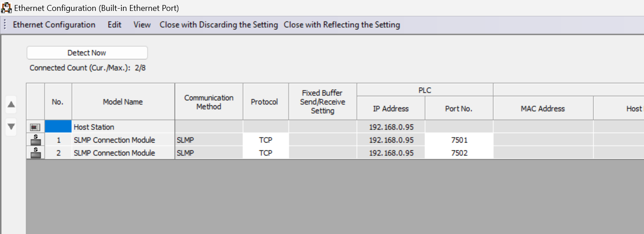The width and height of the screenshot is (644, 234).
Task: Click the Host Station row icon
Action: point(35,127)
